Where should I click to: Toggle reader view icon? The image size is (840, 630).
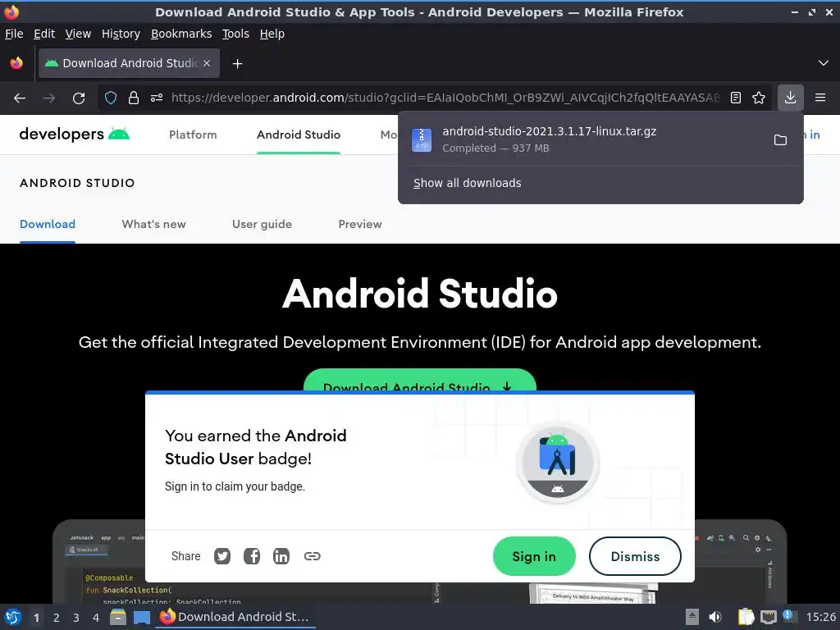point(736,98)
